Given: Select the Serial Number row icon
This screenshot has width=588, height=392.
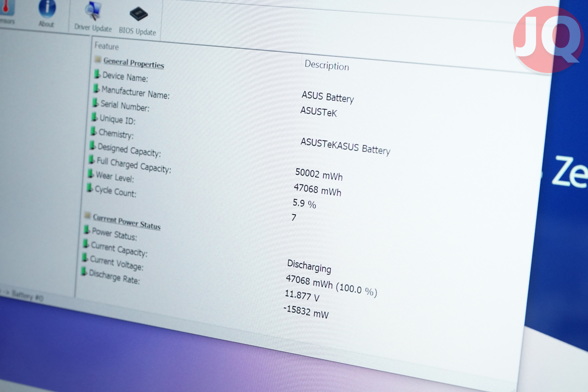Looking at the screenshot, I should [x=95, y=103].
